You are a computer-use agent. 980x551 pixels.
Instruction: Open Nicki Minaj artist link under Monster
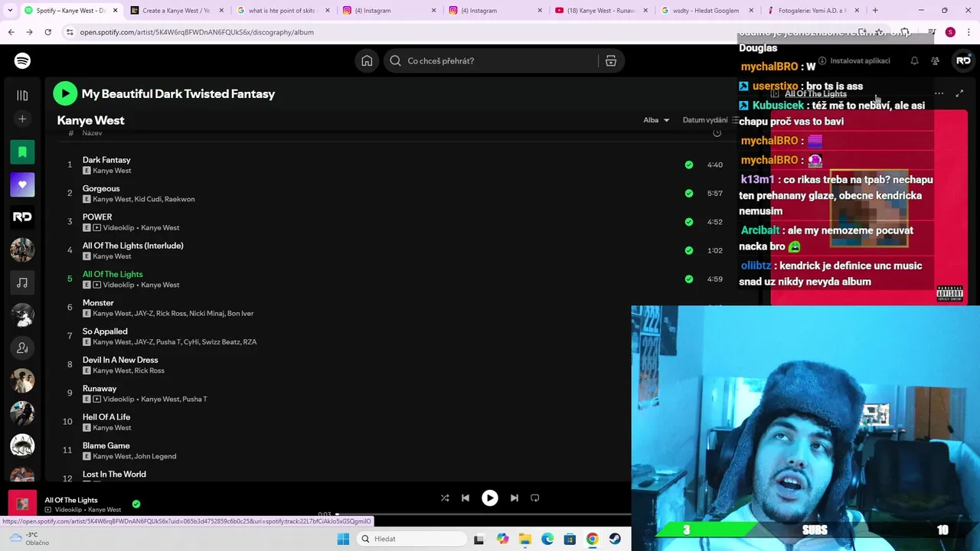206,313
